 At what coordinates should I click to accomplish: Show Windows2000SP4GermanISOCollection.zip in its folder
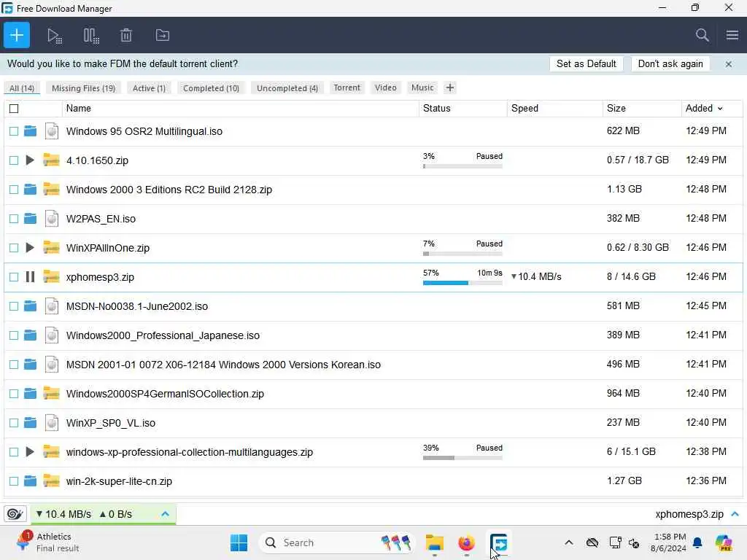(x=30, y=393)
